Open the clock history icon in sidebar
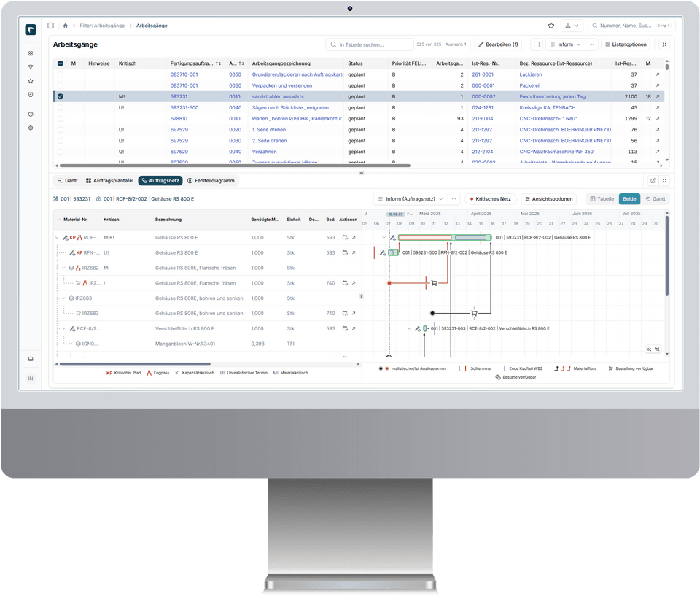The height and width of the screenshot is (596, 700). 31,114
